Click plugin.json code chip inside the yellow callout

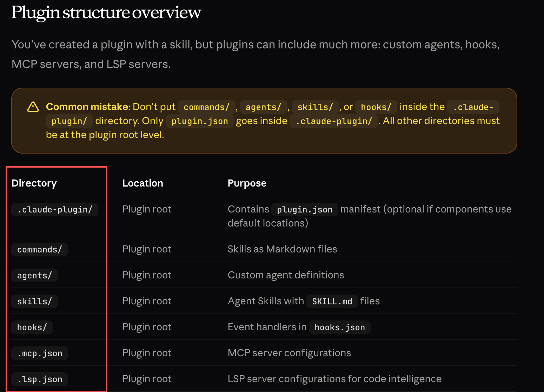pos(199,121)
